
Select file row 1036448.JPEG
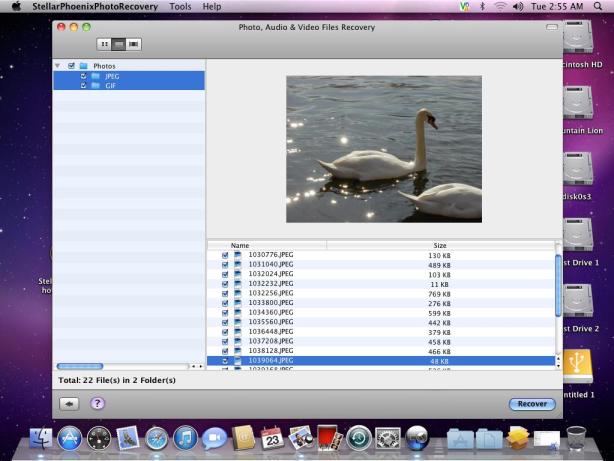[x=381, y=332]
